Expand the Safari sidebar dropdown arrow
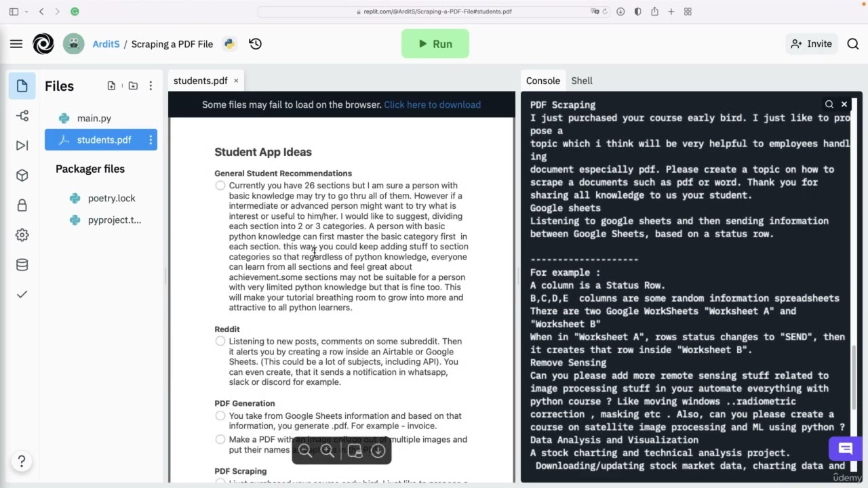The width and height of the screenshot is (868, 488). [26, 12]
